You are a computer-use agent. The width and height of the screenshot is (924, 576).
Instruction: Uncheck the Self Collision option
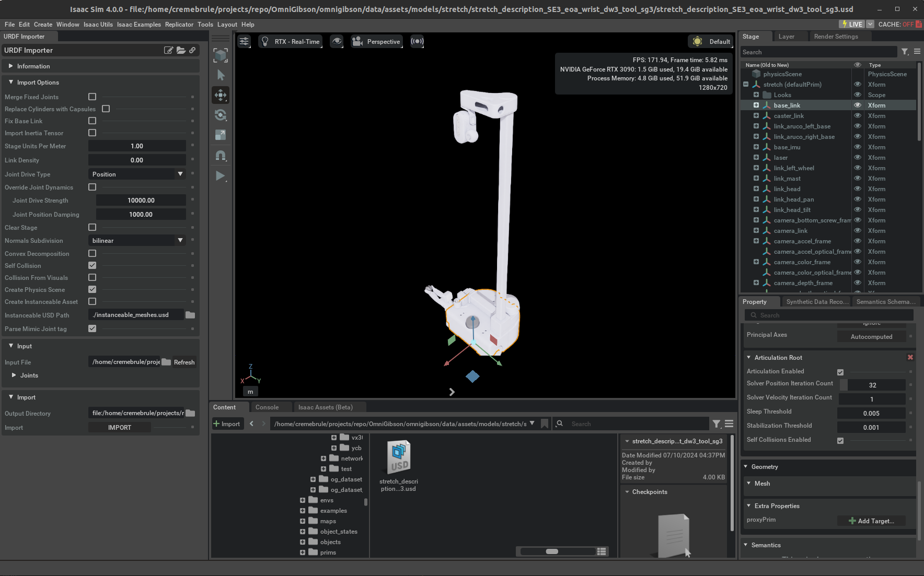point(93,265)
